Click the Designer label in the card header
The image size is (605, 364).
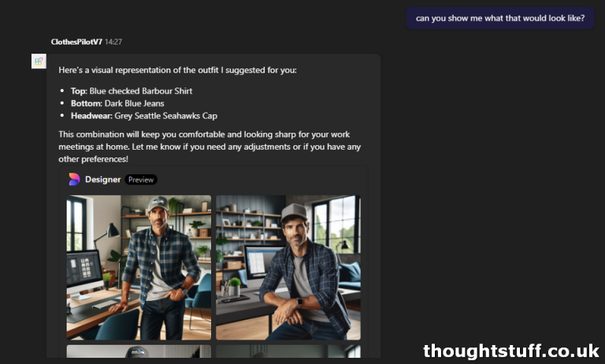coord(103,180)
